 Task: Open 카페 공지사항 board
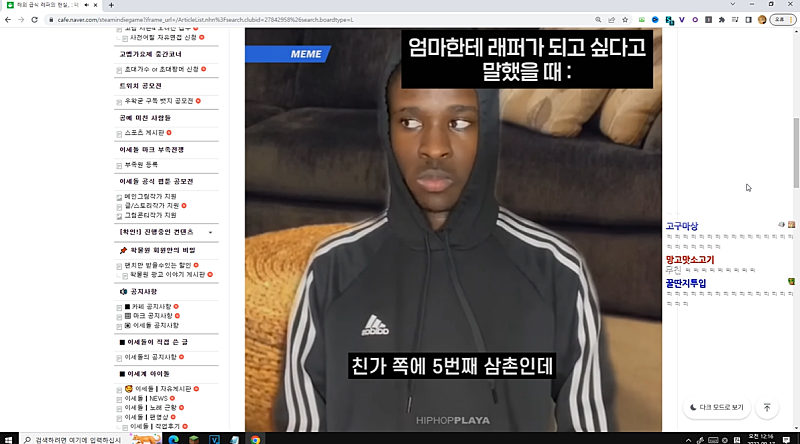152,307
